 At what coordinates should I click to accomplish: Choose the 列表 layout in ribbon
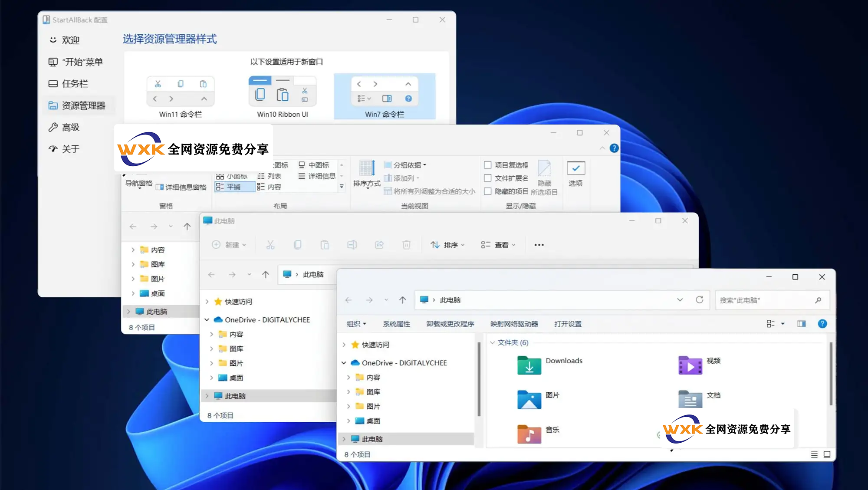coord(269,176)
